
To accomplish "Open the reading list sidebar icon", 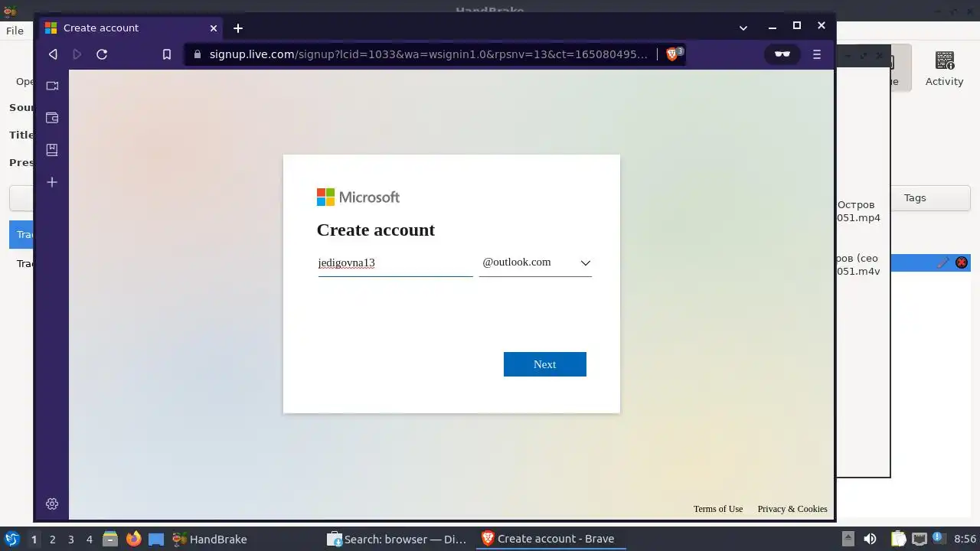I will [52, 150].
